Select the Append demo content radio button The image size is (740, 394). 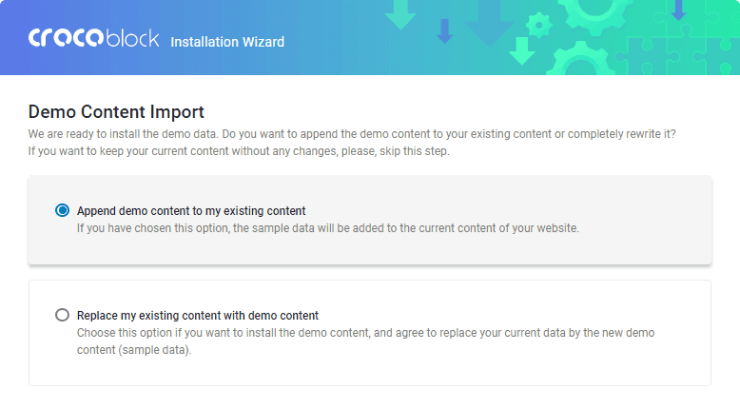[x=62, y=210]
